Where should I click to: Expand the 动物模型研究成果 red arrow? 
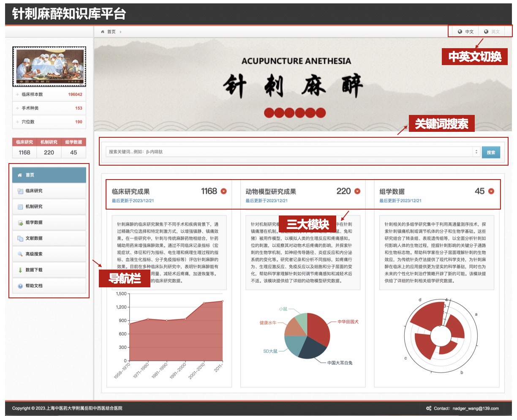[x=357, y=191]
